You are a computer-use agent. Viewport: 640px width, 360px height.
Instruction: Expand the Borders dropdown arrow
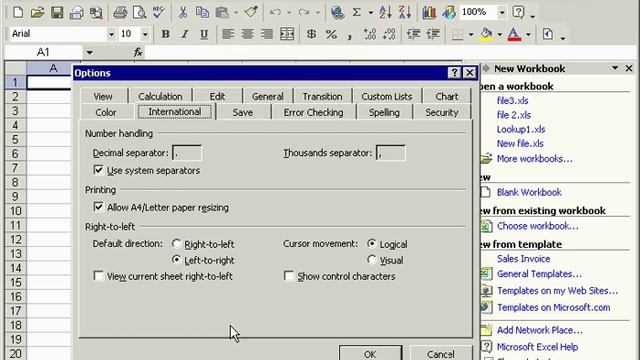coord(471,34)
